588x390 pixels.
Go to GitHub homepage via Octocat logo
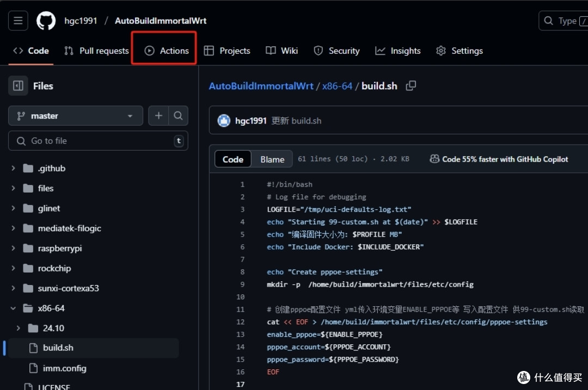point(46,21)
